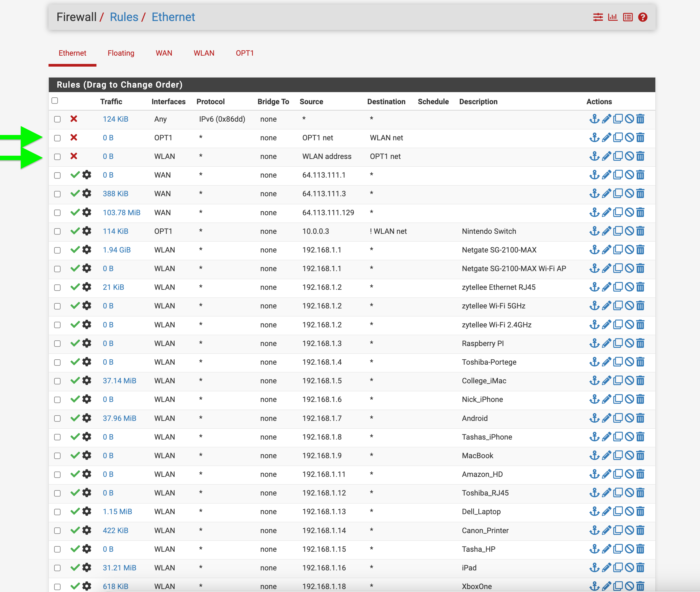Click anchor icon on Canon_Printer rule row
The image size is (700, 592).
pos(594,530)
